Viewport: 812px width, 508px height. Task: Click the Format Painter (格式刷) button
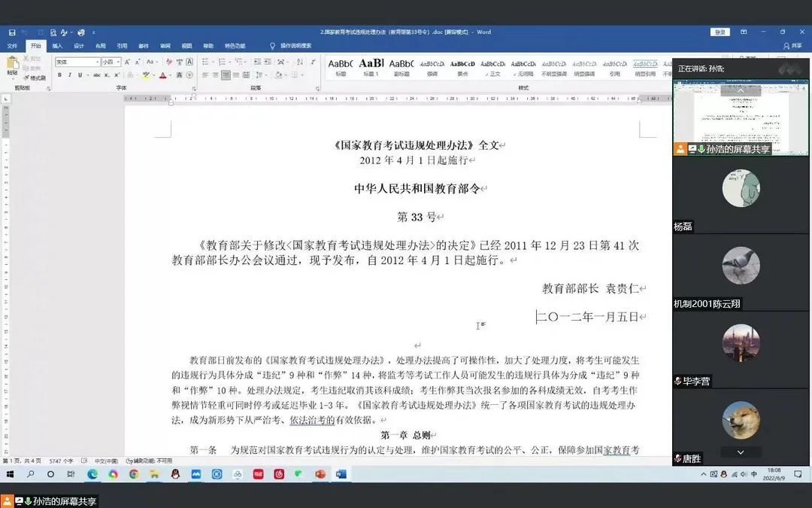click(35, 78)
